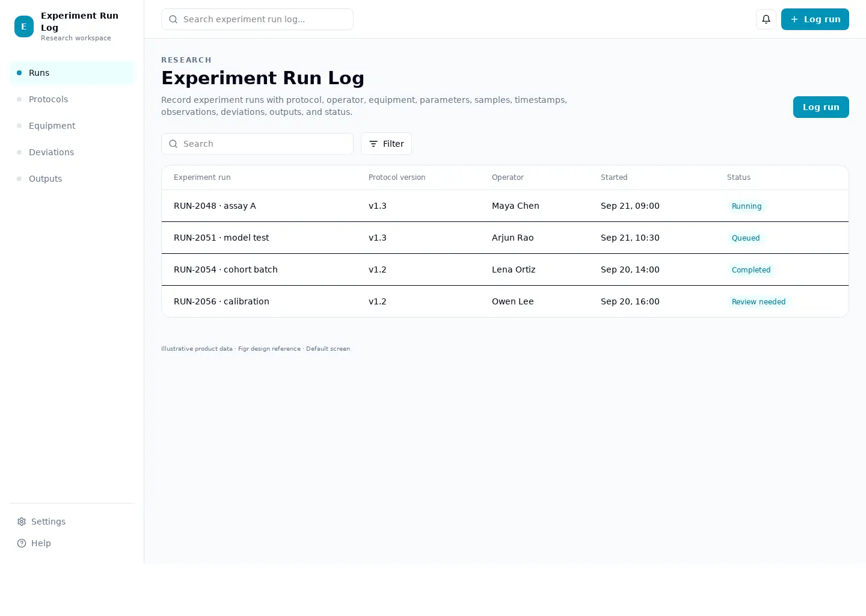Select RUN-2056 · calibration
This screenshot has height=616, width=866.
(505, 301)
